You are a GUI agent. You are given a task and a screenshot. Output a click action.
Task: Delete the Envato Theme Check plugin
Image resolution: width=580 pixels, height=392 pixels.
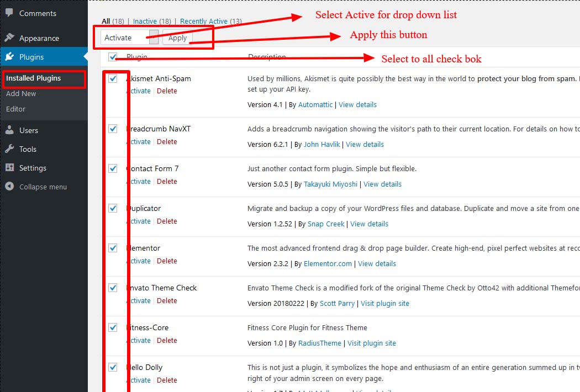point(167,301)
